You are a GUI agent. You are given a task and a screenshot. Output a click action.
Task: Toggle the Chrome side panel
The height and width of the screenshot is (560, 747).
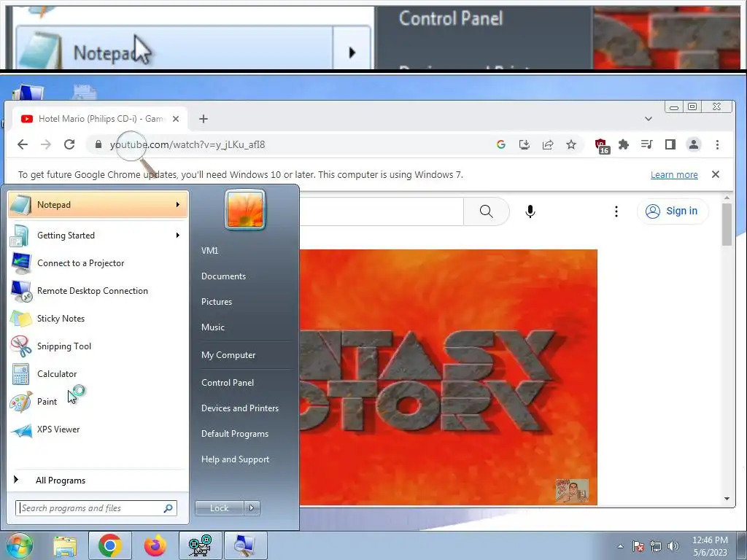(x=670, y=144)
